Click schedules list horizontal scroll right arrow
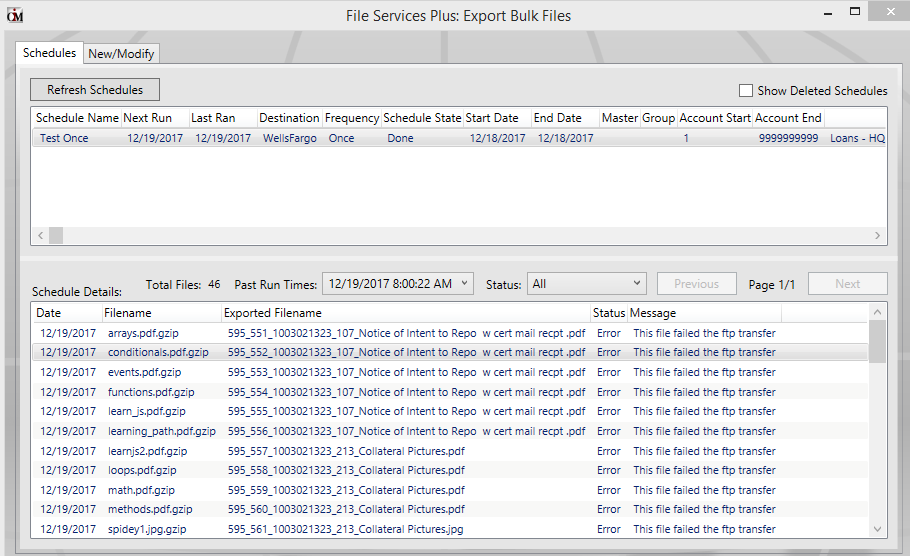Screen dimensions: 910x556 pos(877,235)
